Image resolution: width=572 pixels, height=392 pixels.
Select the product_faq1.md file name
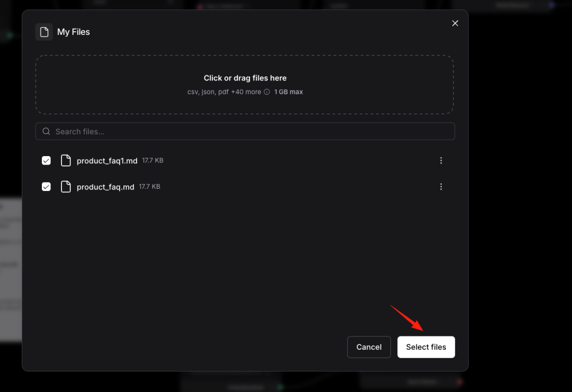pos(107,161)
